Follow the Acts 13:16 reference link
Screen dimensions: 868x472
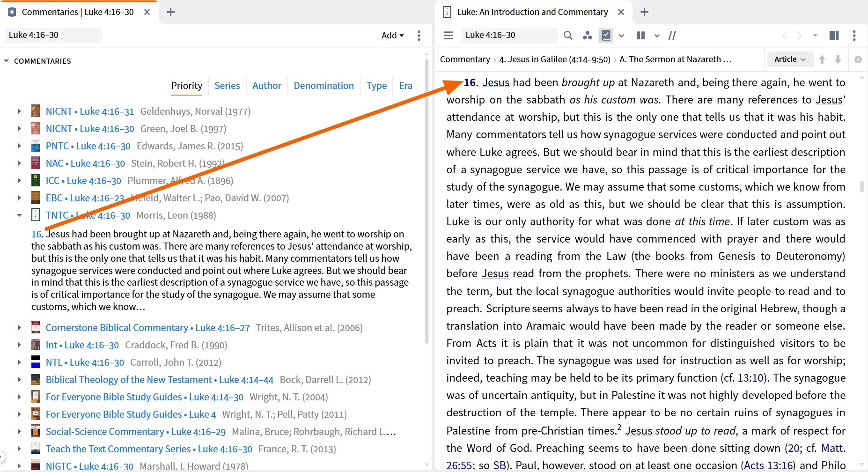[x=769, y=465]
